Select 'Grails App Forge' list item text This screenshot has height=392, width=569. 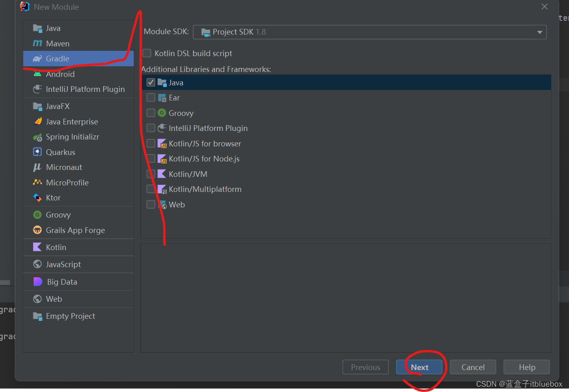tap(75, 230)
